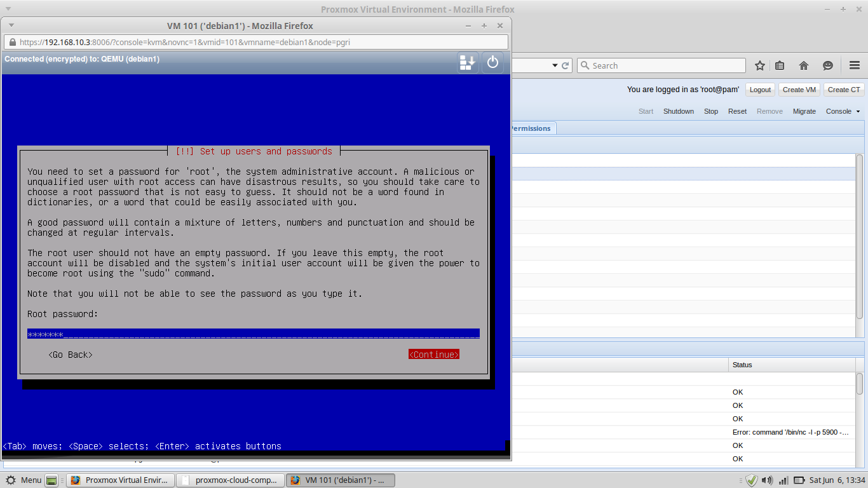The image size is (868, 488).
Task: Click Create VM button
Action: 799,90
